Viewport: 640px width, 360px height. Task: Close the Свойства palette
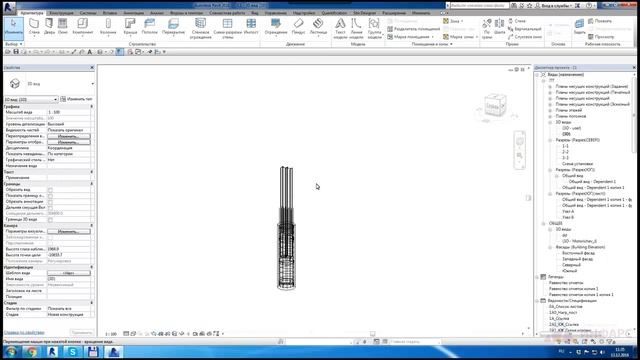pyautogui.click(x=92, y=67)
